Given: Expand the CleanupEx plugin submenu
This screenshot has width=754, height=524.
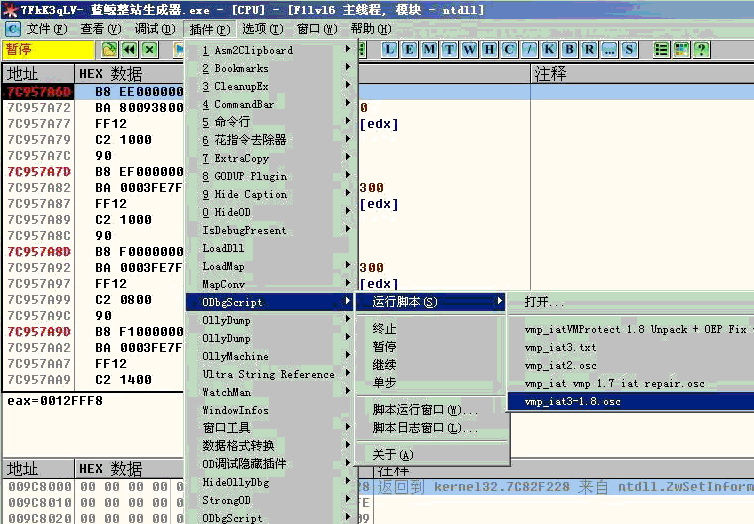Looking at the screenshot, I should point(271,86).
